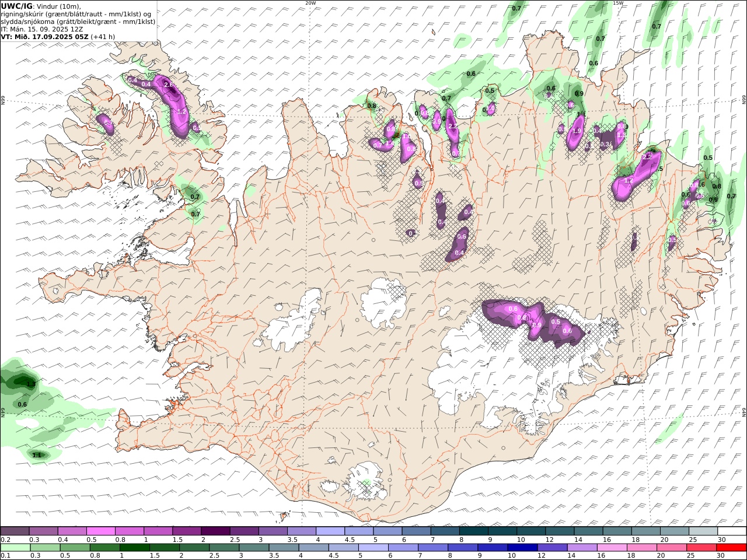747x560 pixels.
Task: Click the '0.1' label in lower legend row
Action: click(5, 556)
